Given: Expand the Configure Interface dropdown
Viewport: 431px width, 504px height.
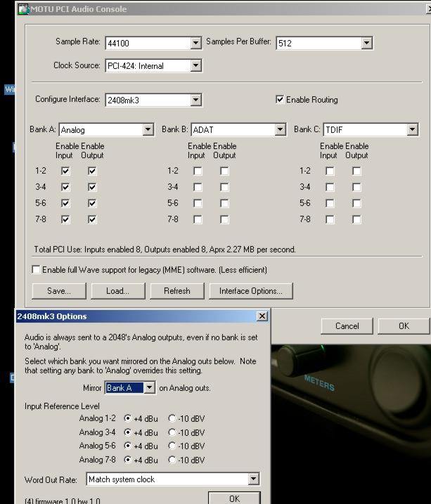Looking at the screenshot, I should [x=195, y=101].
